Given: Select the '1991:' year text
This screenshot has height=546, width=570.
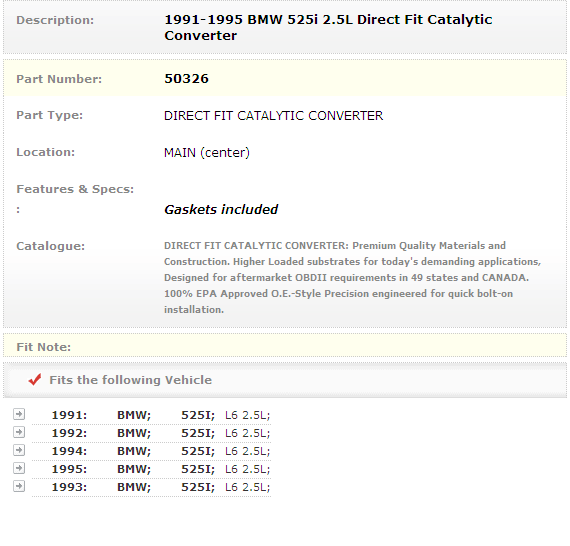Looking at the screenshot, I should pyautogui.click(x=69, y=415).
